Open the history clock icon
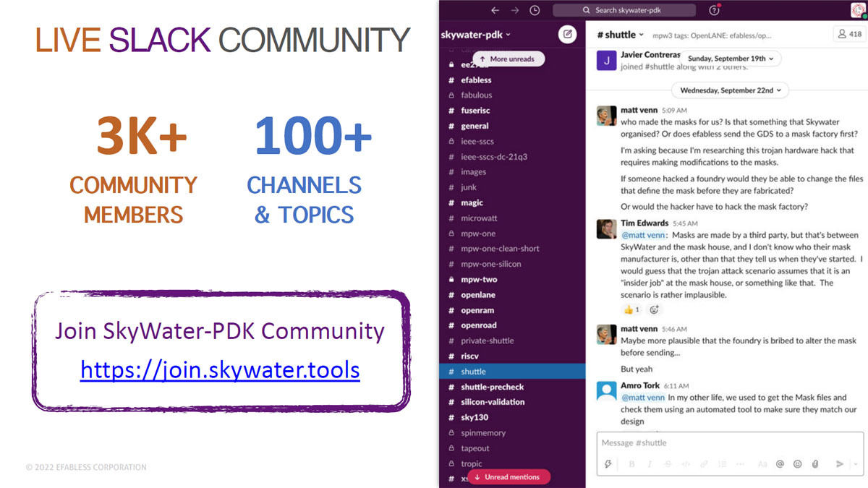This screenshot has width=868, height=488. click(535, 10)
